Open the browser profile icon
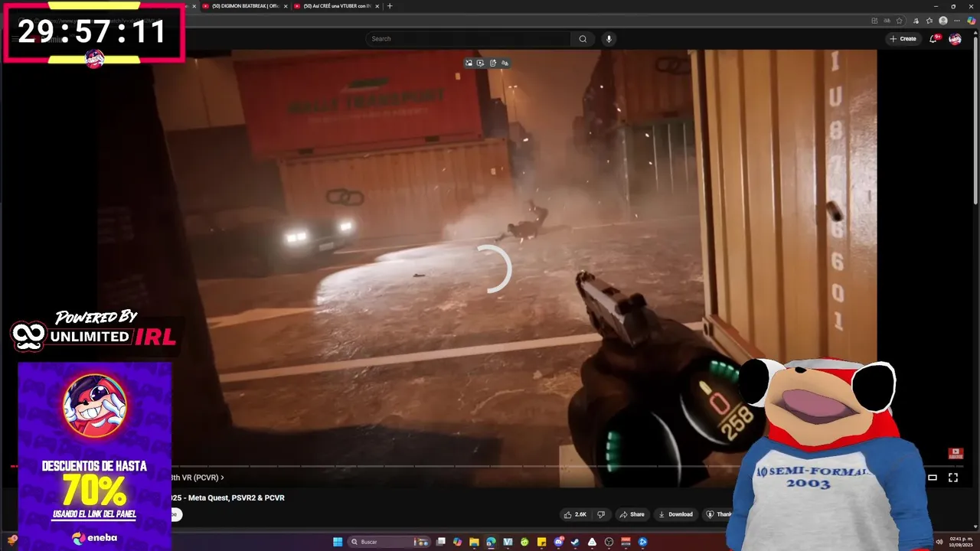This screenshot has height=551, width=980. coord(943,21)
